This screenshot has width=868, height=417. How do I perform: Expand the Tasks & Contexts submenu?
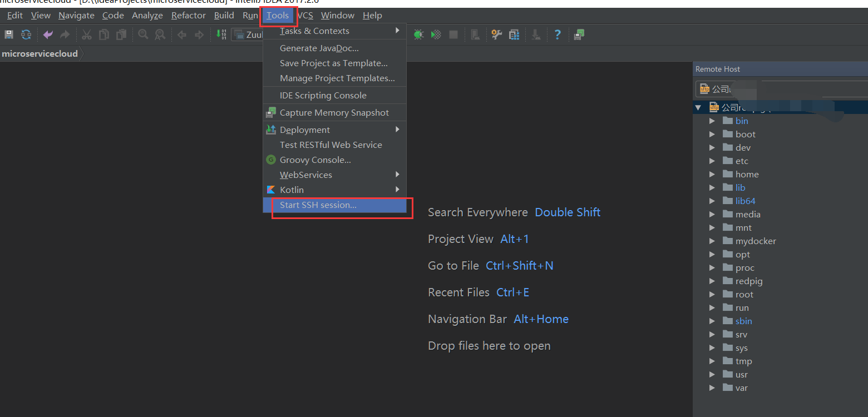(334, 31)
